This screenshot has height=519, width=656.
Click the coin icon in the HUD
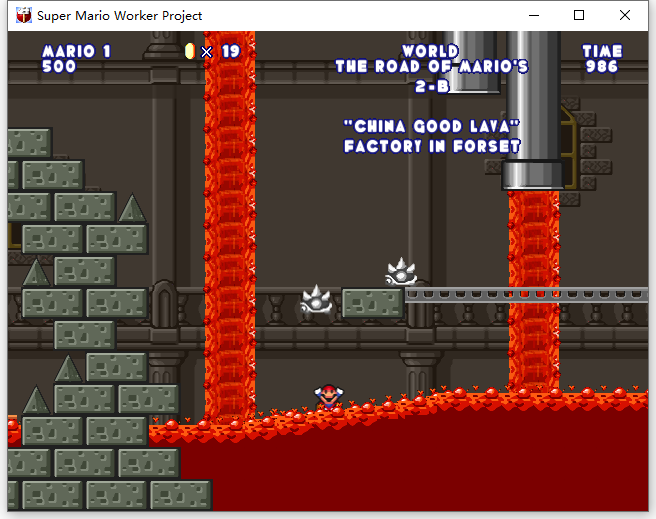click(x=190, y=51)
